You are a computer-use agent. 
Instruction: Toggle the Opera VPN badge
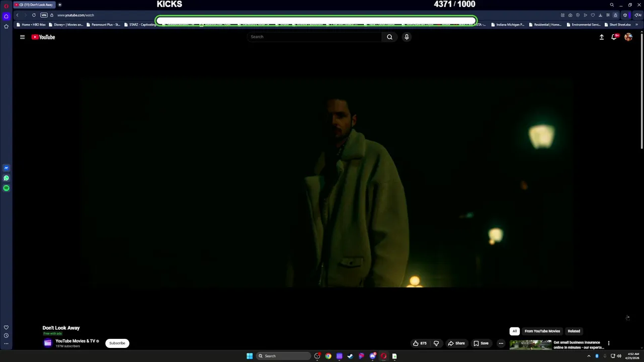tap(44, 15)
